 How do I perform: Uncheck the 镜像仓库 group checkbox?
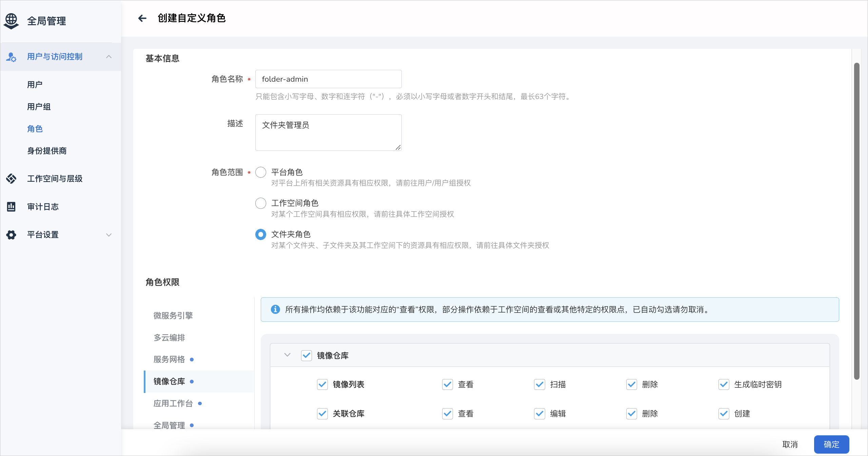click(x=307, y=356)
